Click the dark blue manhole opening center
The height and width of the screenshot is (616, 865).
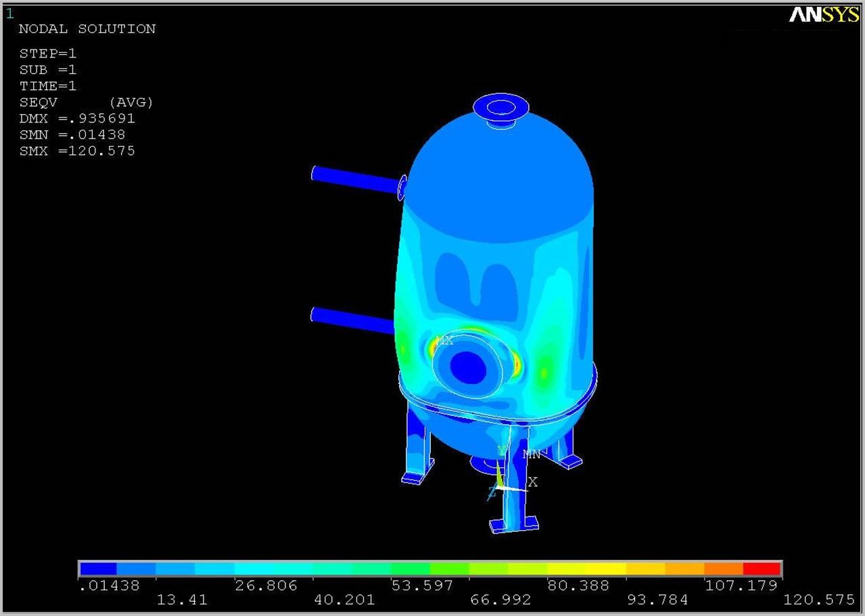point(468,366)
